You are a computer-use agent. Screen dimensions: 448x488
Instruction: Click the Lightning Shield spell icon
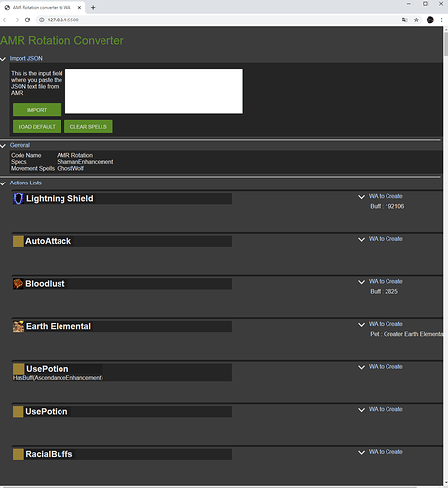[19, 199]
